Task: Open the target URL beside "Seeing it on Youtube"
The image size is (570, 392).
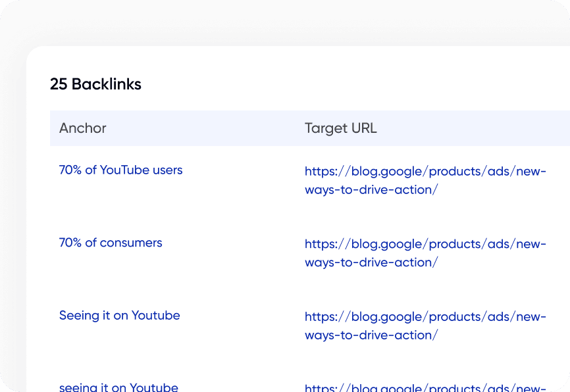Action: tap(425, 316)
